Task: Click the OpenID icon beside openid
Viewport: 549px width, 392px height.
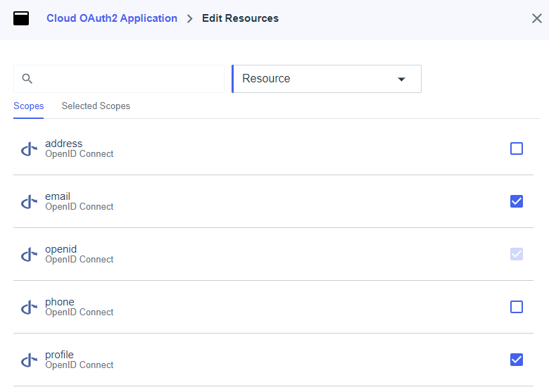Action: (29, 254)
